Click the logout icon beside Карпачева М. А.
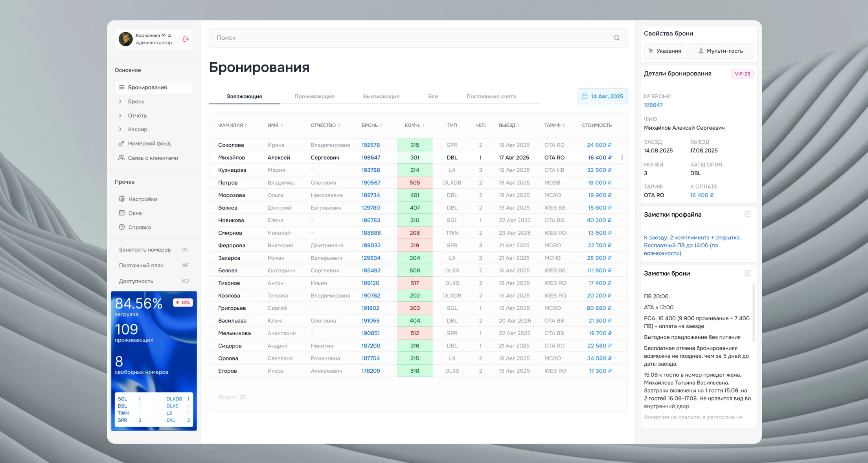 (186, 39)
